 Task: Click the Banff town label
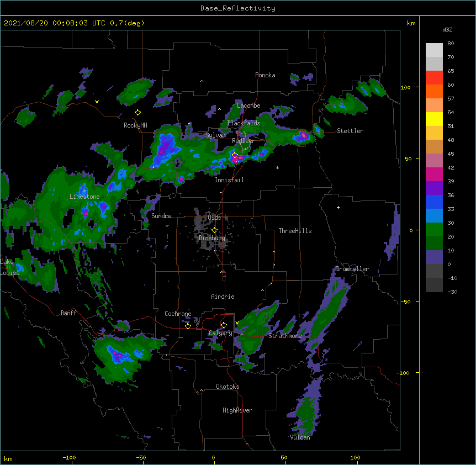point(68,313)
